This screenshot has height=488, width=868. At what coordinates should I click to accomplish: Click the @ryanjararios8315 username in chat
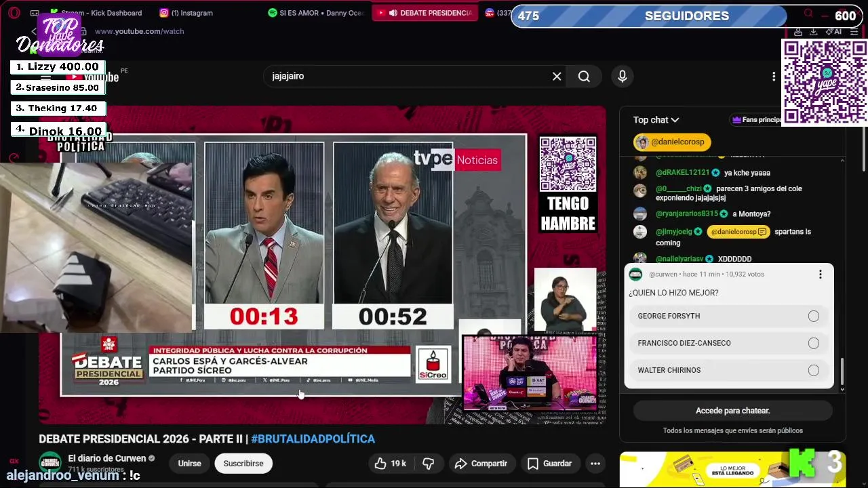(x=687, y=214)
